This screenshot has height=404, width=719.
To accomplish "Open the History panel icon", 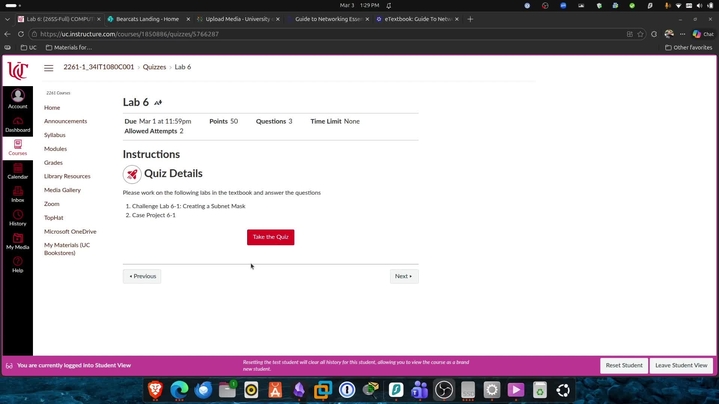I will point(17,218).
